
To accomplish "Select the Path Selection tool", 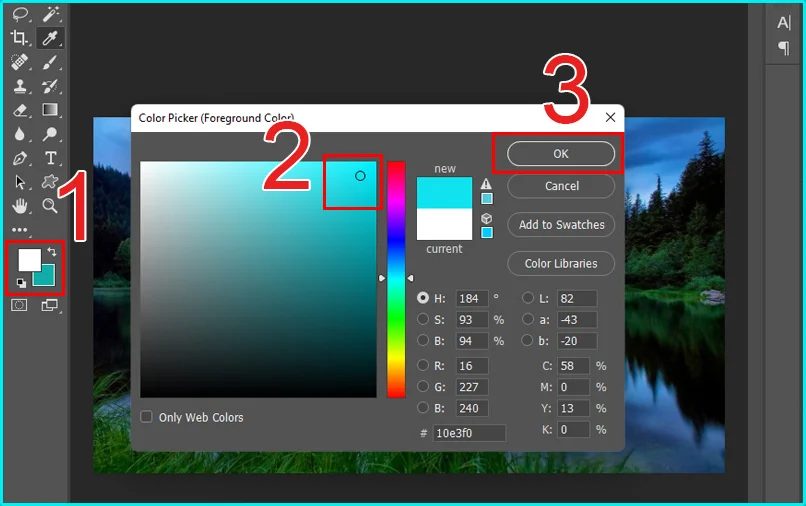I will point(20,182).
